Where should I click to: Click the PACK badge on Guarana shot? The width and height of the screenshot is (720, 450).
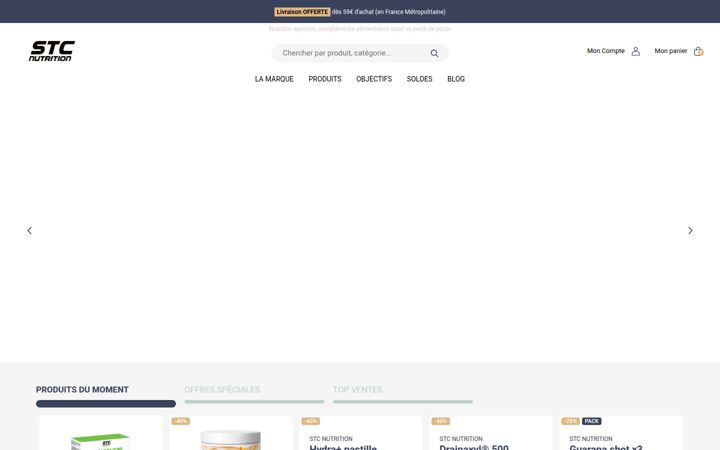pos(591,421)
